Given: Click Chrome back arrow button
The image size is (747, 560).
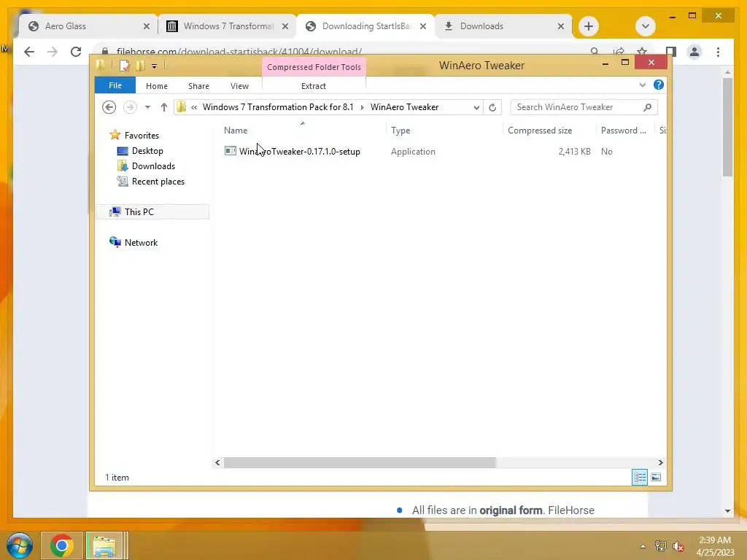Looking at the screenshot, I should 29,52.
